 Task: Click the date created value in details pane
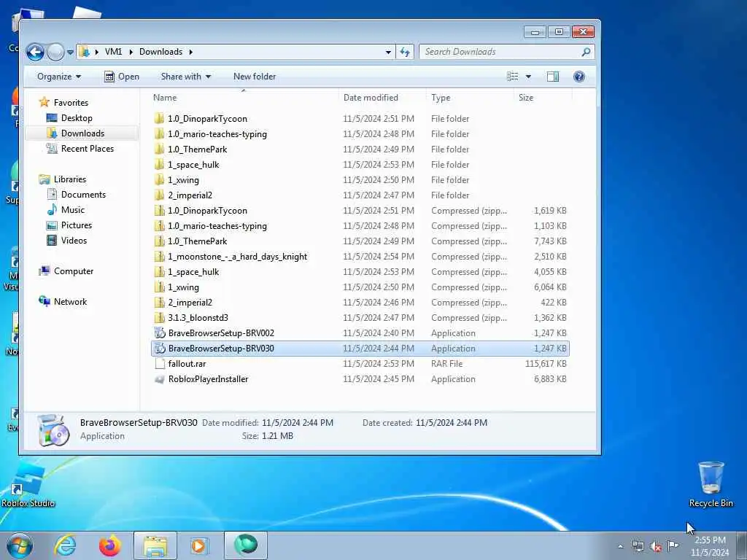(x=451, y=422)
